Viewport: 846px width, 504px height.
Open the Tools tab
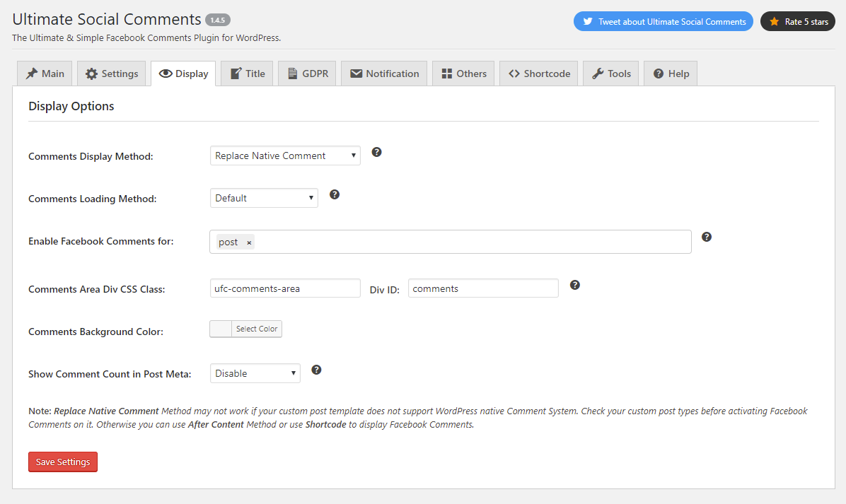(611, 74)
